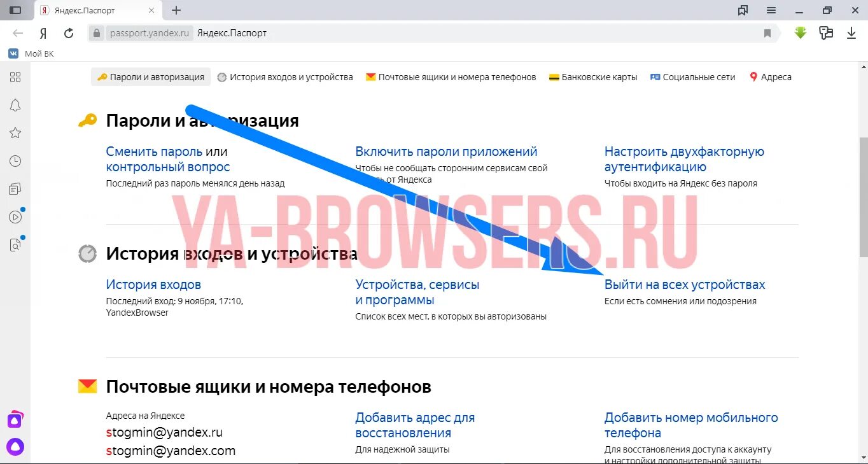868x464 pixels.
Task: Click Выйти на всех устройствах link
Action: (x=685, y=285)
